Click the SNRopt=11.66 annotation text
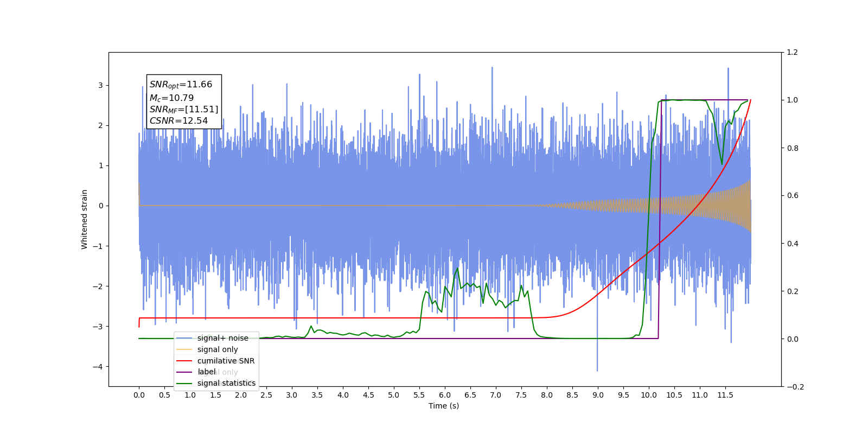The image size is (868, 434). tap(181, 85)
